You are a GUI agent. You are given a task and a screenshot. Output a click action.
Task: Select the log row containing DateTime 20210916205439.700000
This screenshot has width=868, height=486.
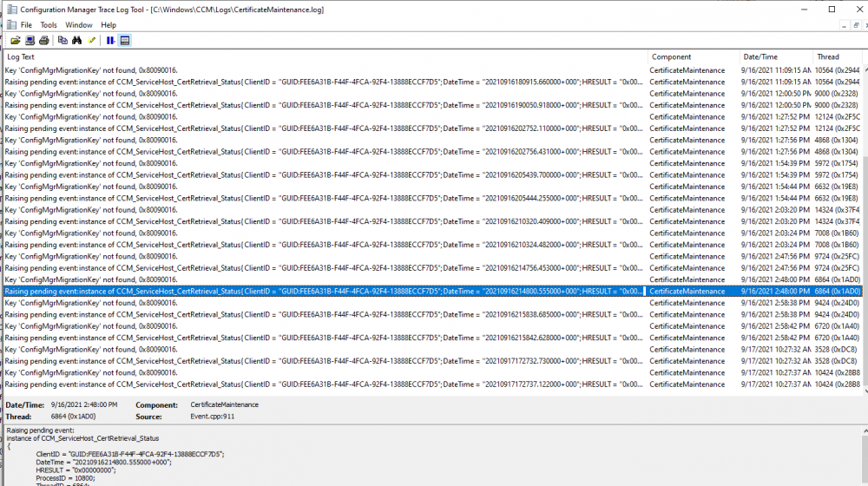tap(432, 175)
